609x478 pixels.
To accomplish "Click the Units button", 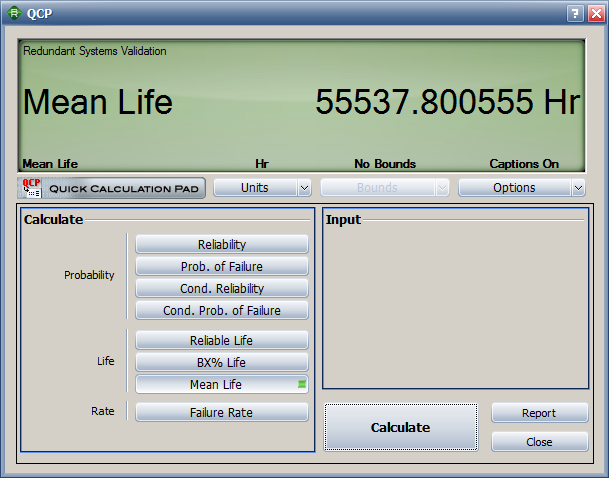I will [x=255, y=188].
